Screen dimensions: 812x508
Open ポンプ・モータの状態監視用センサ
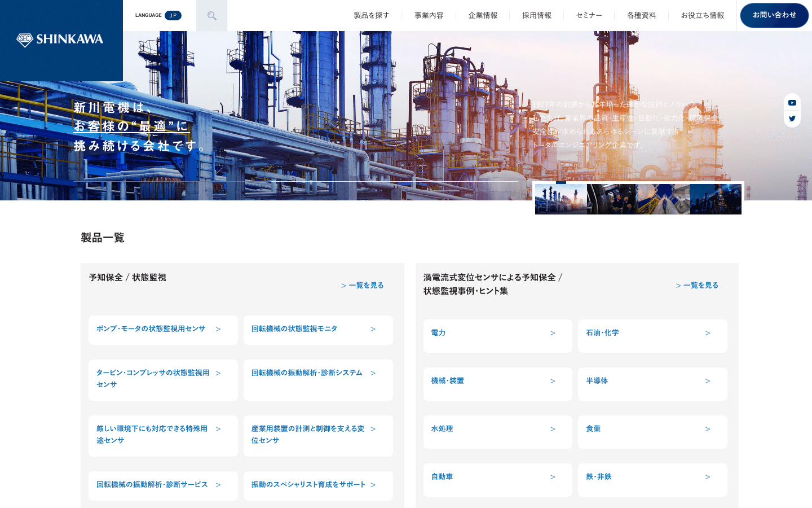163,330
